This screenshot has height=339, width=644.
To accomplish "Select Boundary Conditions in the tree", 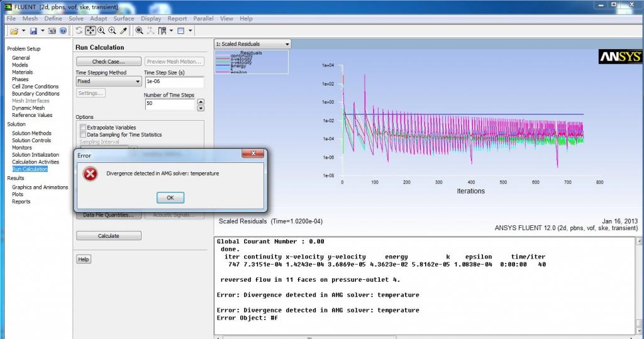I will pyautogui.click(x=35, y=94).
